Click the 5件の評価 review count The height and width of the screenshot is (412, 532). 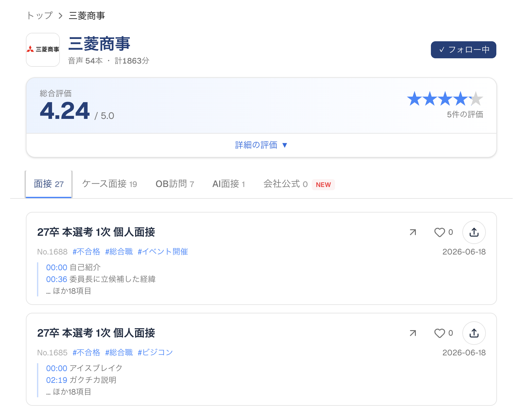pyautogui.click(x=465, y=114)
